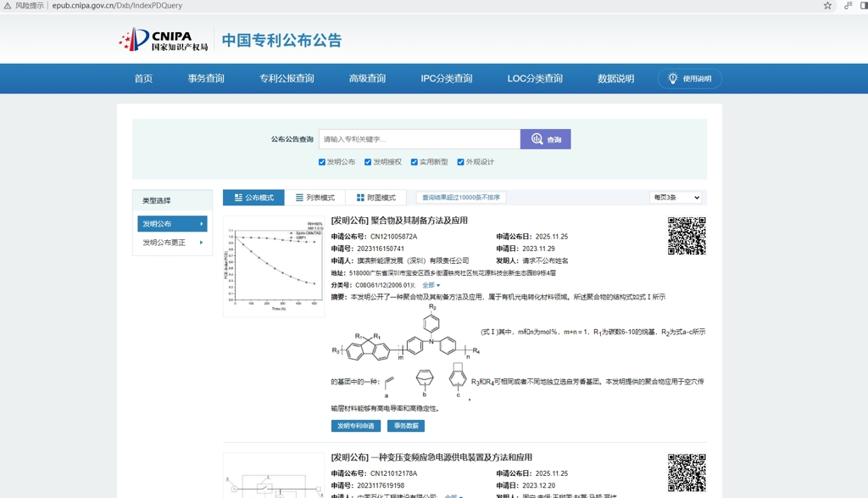The height and width of the screenshot is (498, 868).
Task: Expand 全部 next to classification C08G61/12
Action: [x=431, y=285]
